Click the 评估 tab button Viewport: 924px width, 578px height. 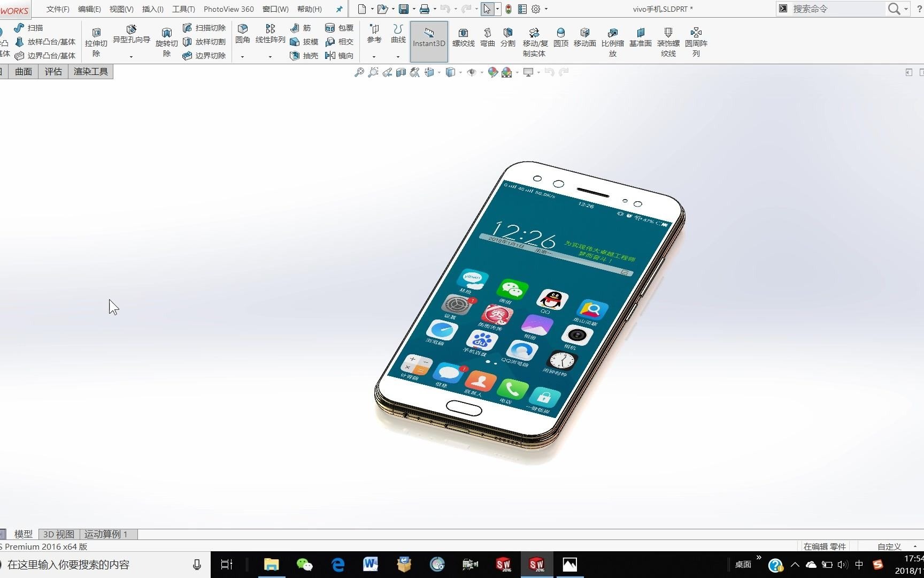coord(52,71)
